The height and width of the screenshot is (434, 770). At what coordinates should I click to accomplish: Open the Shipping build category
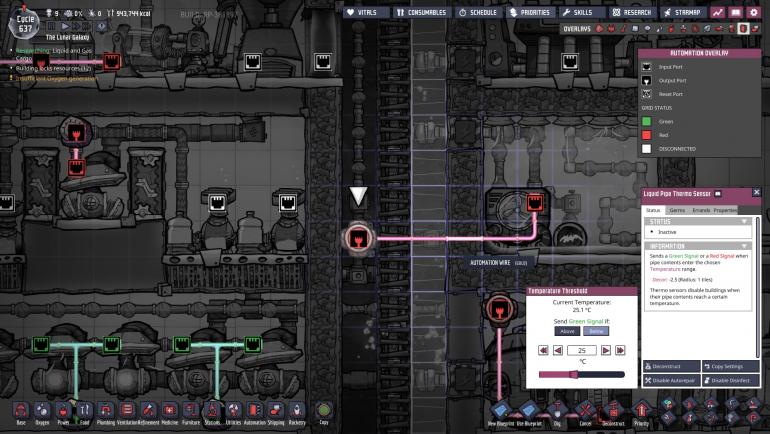[275, 412]
